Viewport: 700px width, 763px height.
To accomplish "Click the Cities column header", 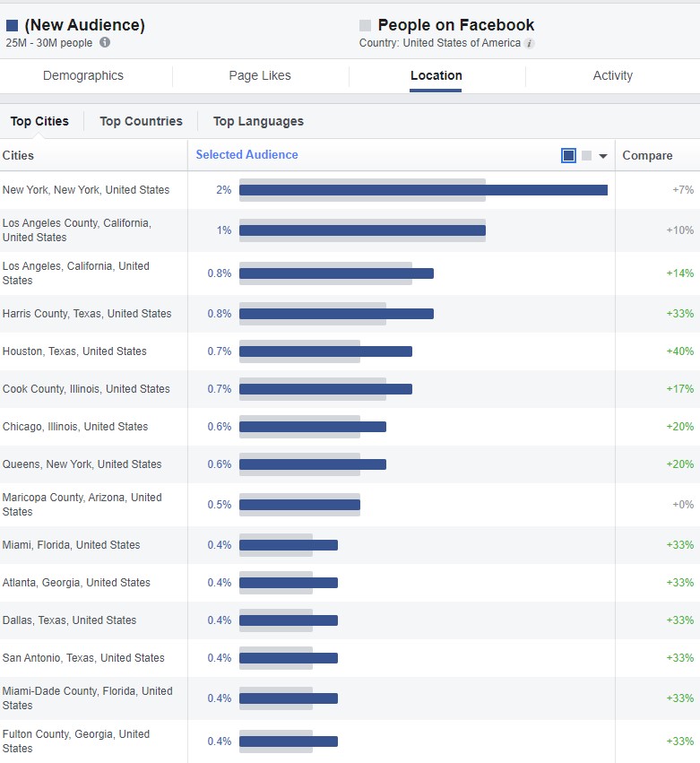I will click(19, 156).
